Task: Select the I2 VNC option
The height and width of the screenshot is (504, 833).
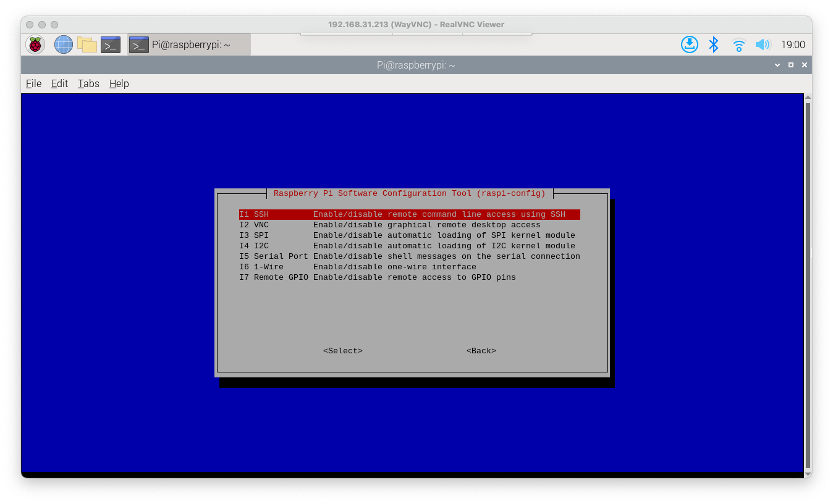Action: click(x=410, y=225)
